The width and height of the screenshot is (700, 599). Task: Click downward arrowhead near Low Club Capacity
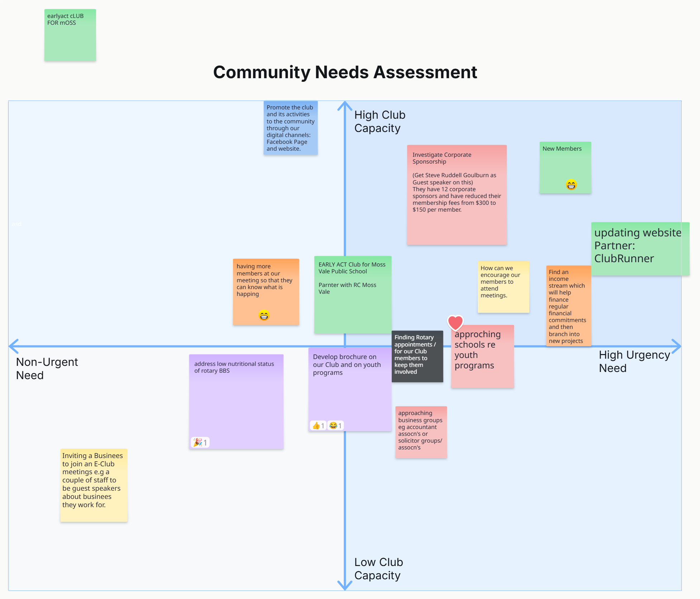(x=345, y=586)
